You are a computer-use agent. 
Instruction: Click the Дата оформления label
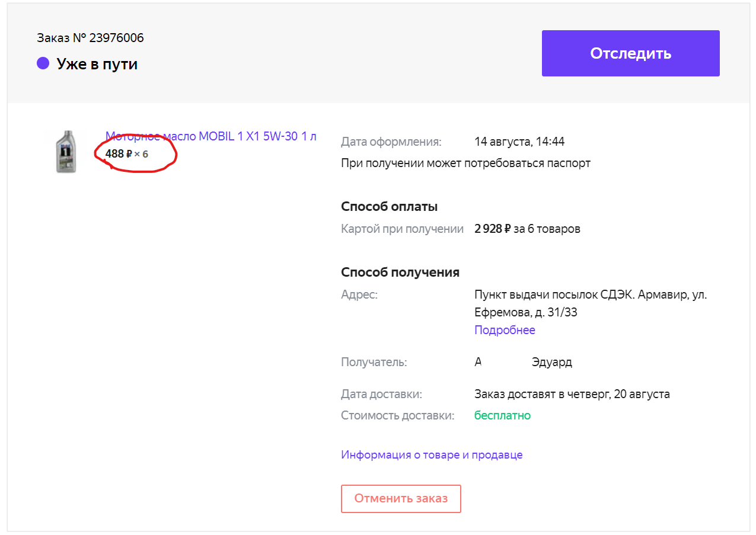pos(391,142)
